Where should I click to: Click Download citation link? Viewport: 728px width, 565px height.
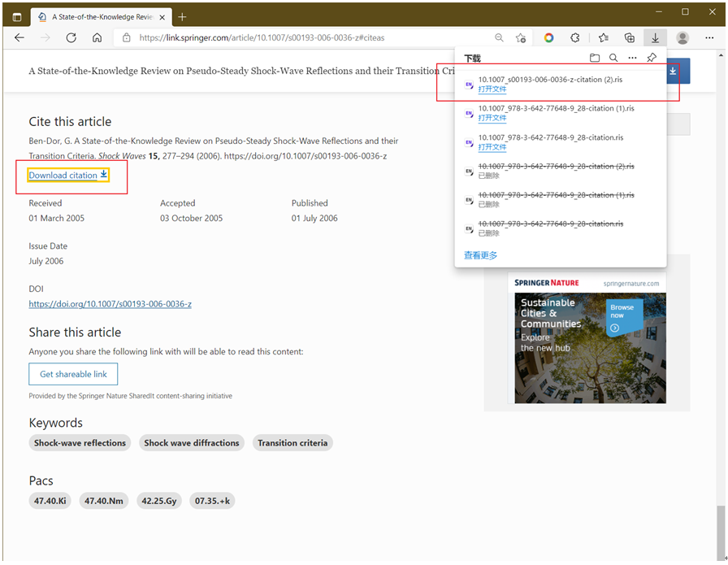68,175
